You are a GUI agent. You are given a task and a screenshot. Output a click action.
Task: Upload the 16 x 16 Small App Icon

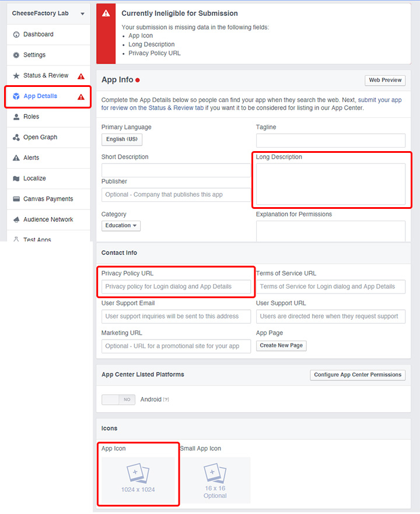click(215, 480)
